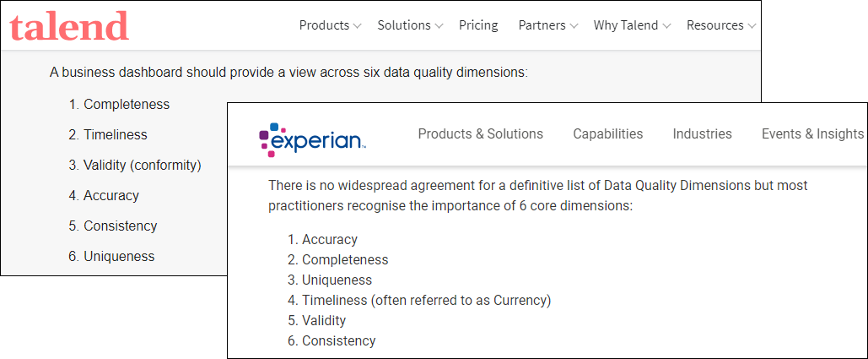The height and width of the screenshot is (359, 868).
Task: Select the Capabilities menu item
Action: [x=607, y=133]
